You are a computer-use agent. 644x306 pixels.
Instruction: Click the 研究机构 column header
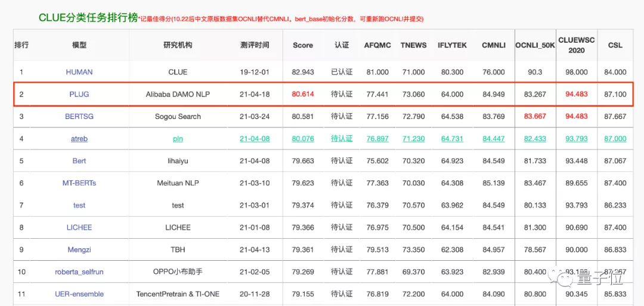pyautogui.click(x=178, y=45)
